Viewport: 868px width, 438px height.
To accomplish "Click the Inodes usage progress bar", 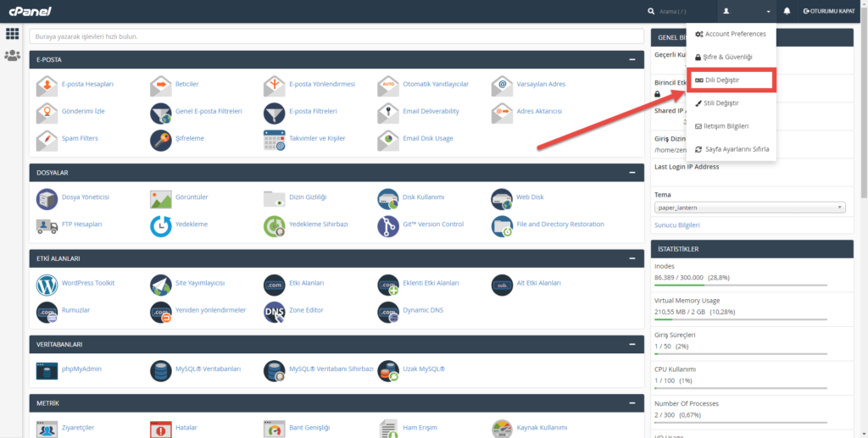I will pos(741,286).
